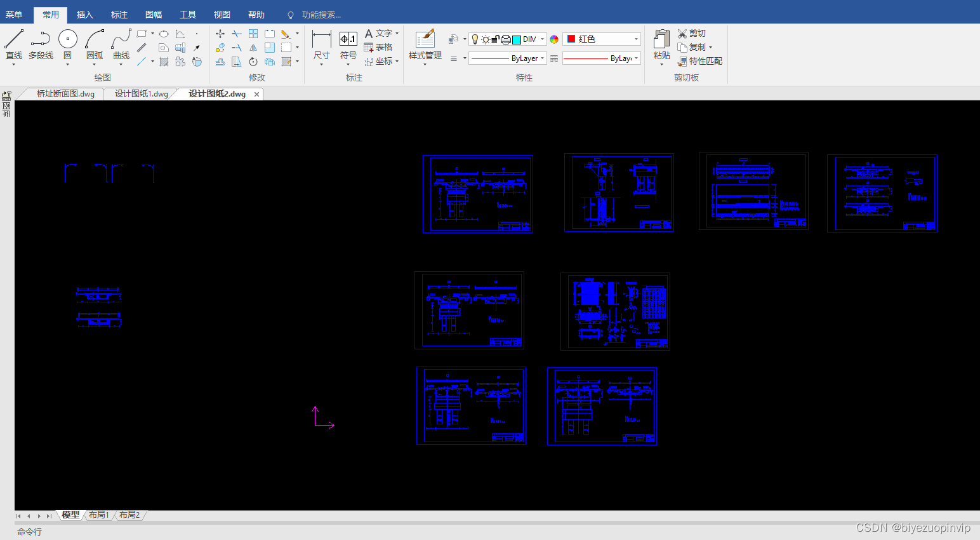Open the black ByLayer linetype dropdown
This screenshot has width=980, height=540.
[x=542, y=58]
